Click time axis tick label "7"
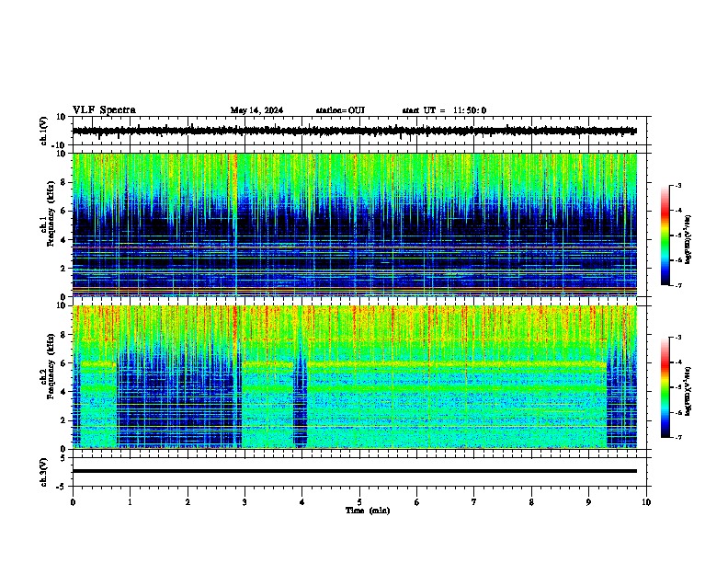 474,502
